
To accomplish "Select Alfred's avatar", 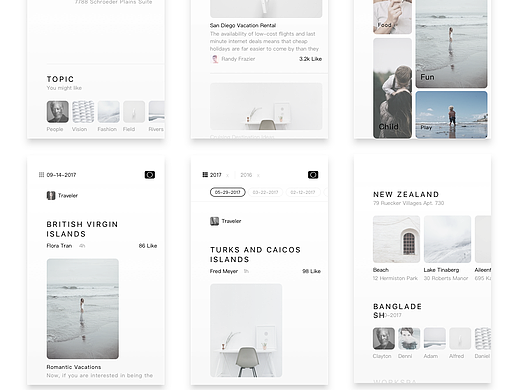I will (x=460, y=338).
